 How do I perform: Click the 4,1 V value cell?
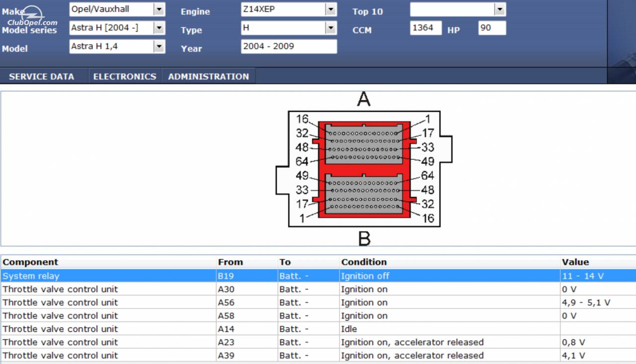click(598, 356)
